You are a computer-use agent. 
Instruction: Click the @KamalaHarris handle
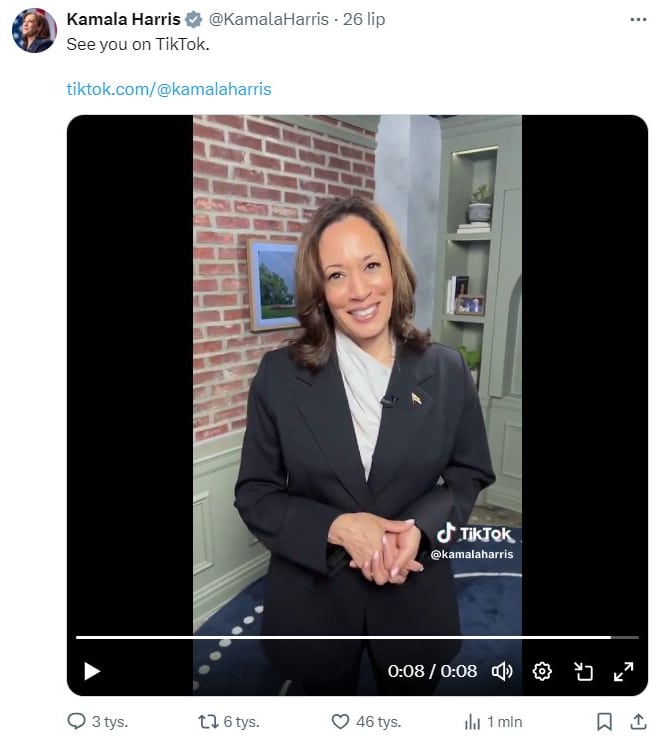tap(269, 19)
